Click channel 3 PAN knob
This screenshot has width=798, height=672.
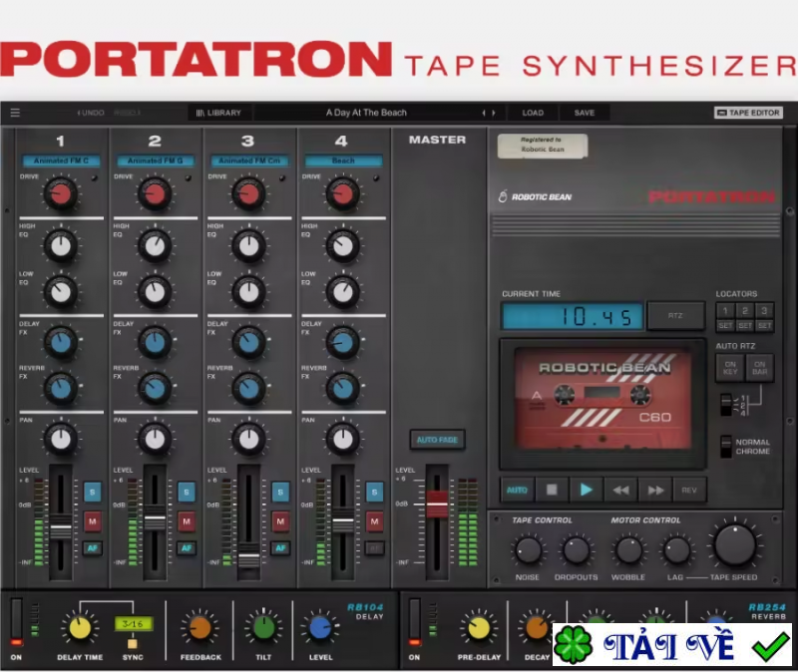[x=248, y=439]
